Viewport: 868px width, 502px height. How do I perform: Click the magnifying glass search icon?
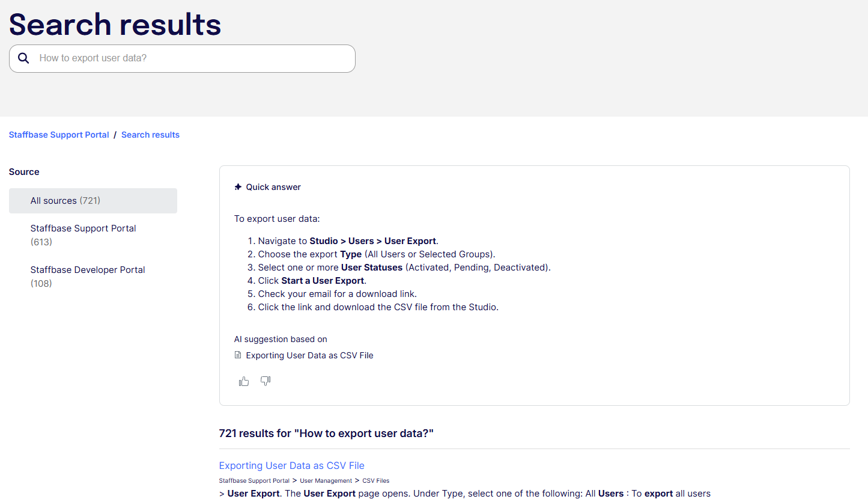coord(23,58)
